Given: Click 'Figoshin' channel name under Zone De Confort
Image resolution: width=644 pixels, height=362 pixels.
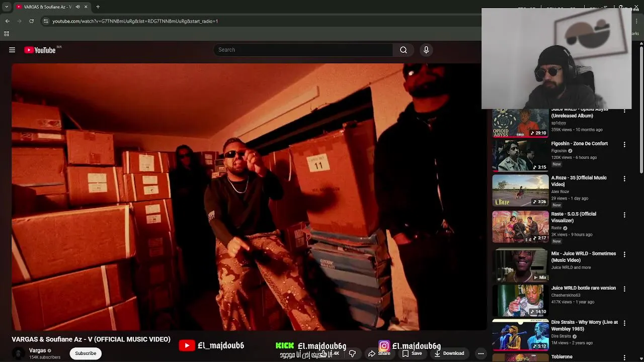Looking at the screenshot, I should pos(559,151).
